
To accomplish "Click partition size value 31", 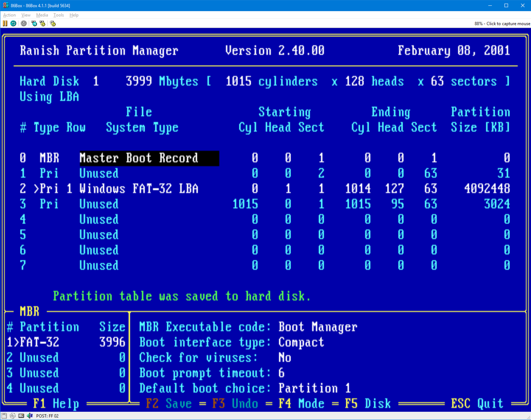I will click(504, 173).
